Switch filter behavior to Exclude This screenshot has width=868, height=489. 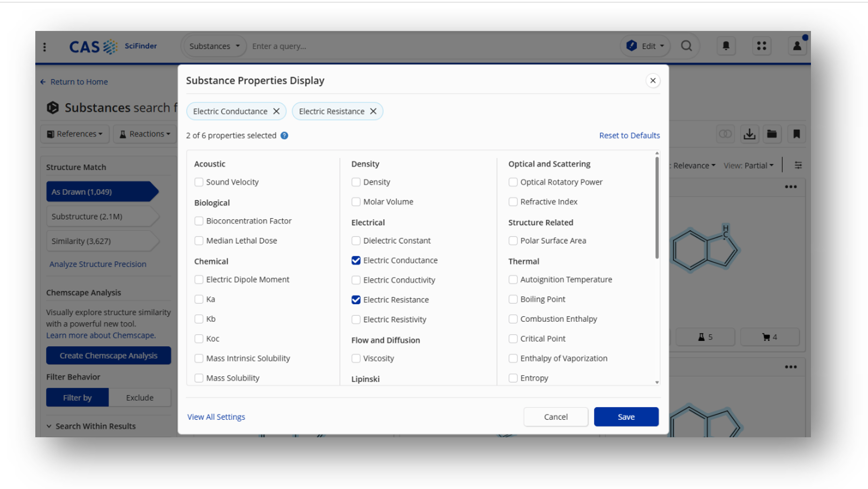click(140, 398)
